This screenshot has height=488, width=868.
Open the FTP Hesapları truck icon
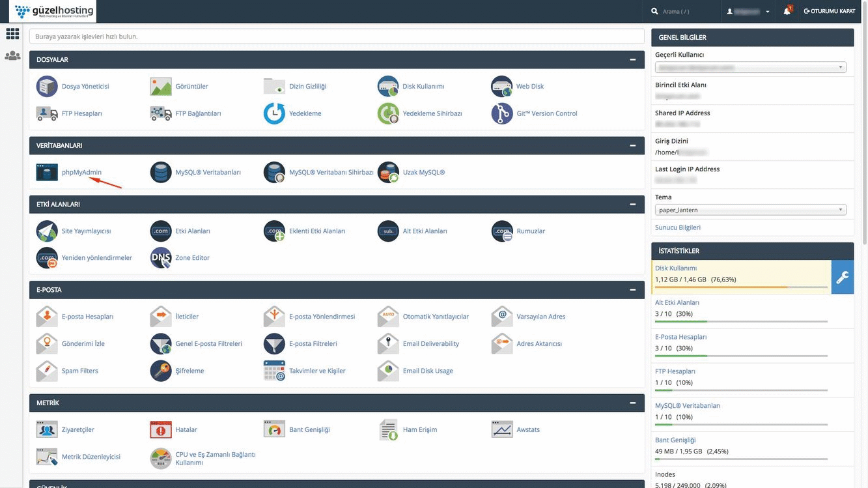[47, 113]
